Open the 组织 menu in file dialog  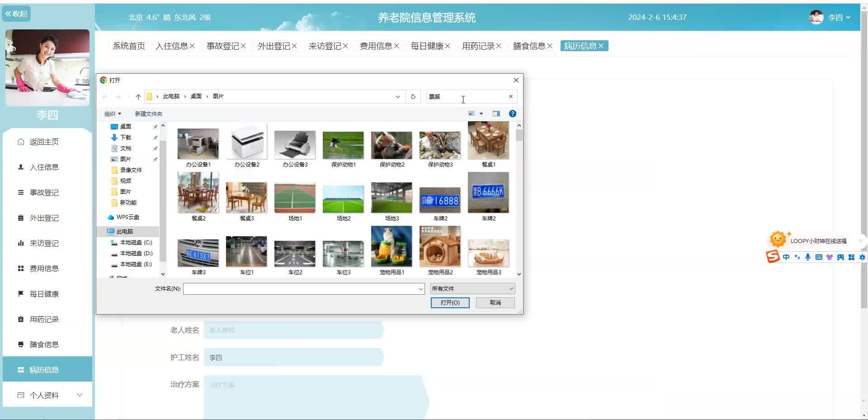coord(113,114)
